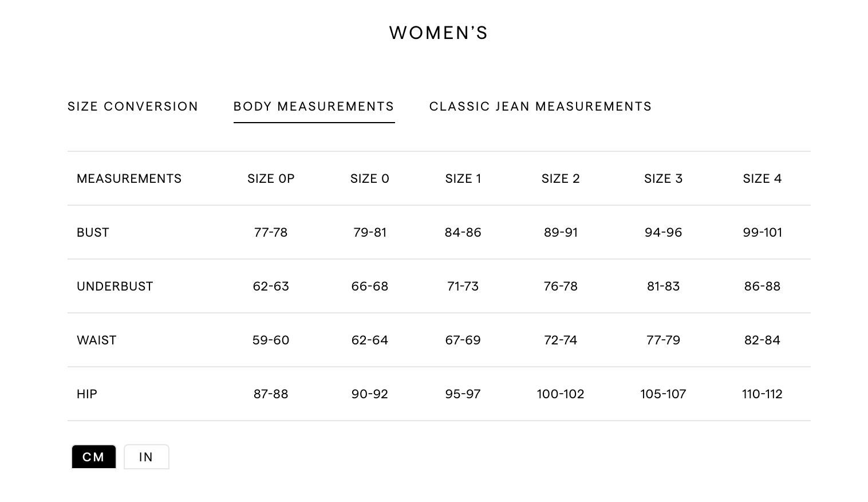Click the Size 0 column header

point(370,179)
